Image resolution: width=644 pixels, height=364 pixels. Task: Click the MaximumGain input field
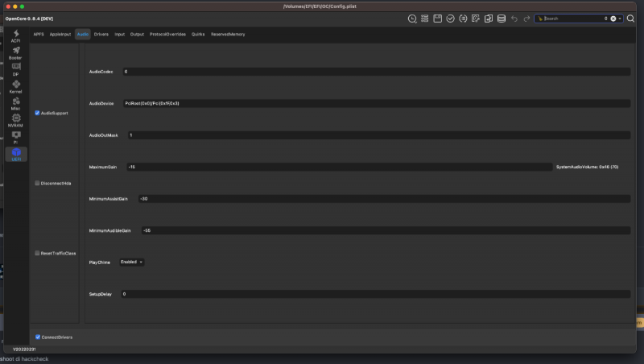[x=340, y=167]
